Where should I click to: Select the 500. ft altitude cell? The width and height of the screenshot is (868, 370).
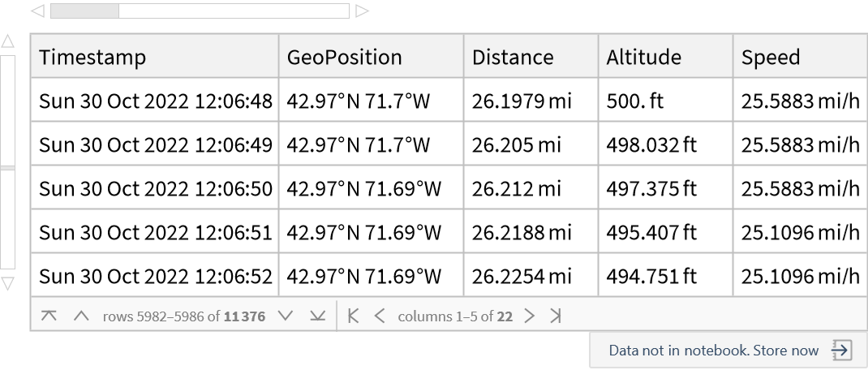[635, 101]
